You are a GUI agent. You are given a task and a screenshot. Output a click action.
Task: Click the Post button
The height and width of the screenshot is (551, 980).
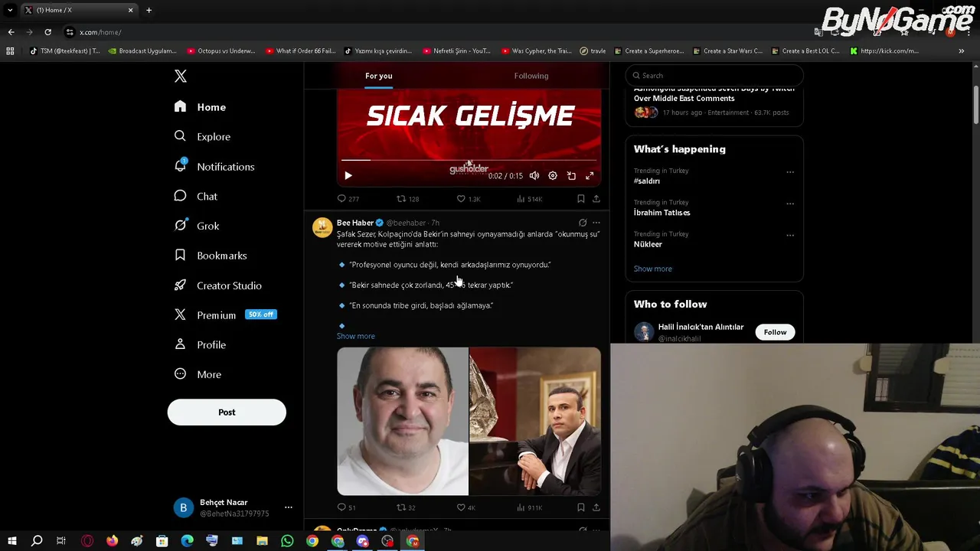tap(227, 412)
